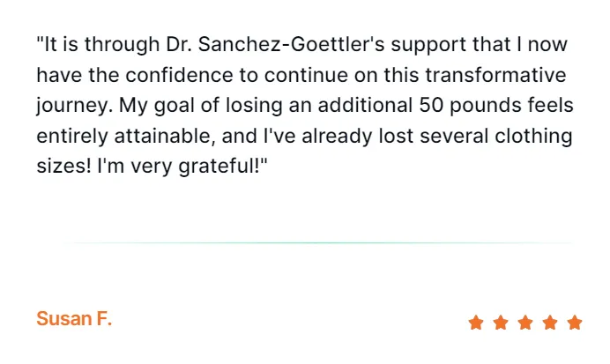The height and width of the screenshot is (364, 610).
Task: Select the fourth orange rating star
Action: pos(550,323)
